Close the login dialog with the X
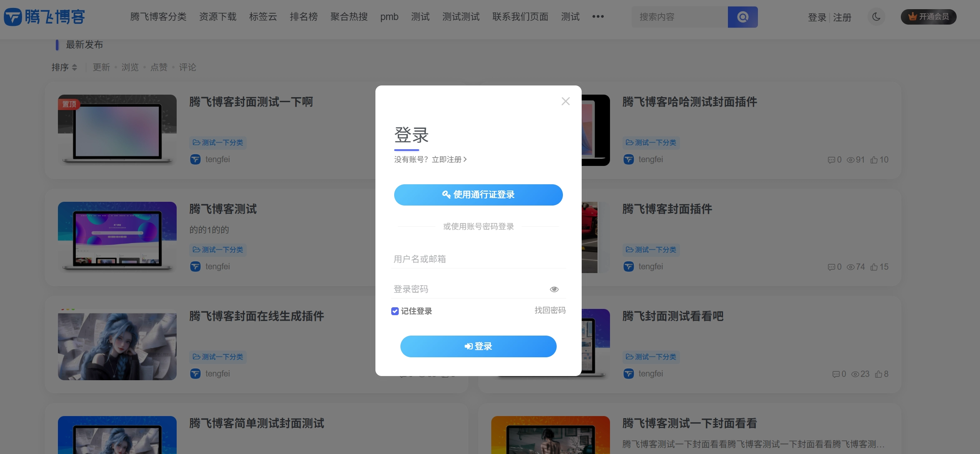Screen dimensions: 980x454 point(565,101)
